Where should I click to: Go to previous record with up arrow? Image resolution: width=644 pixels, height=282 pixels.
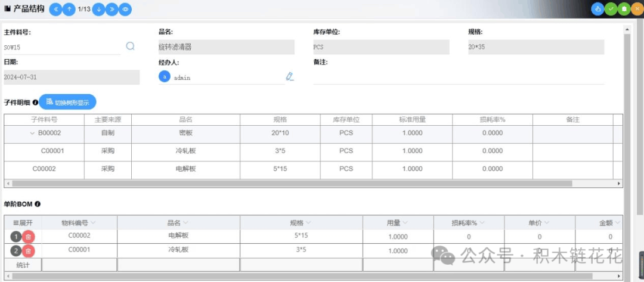pos(69,10)
